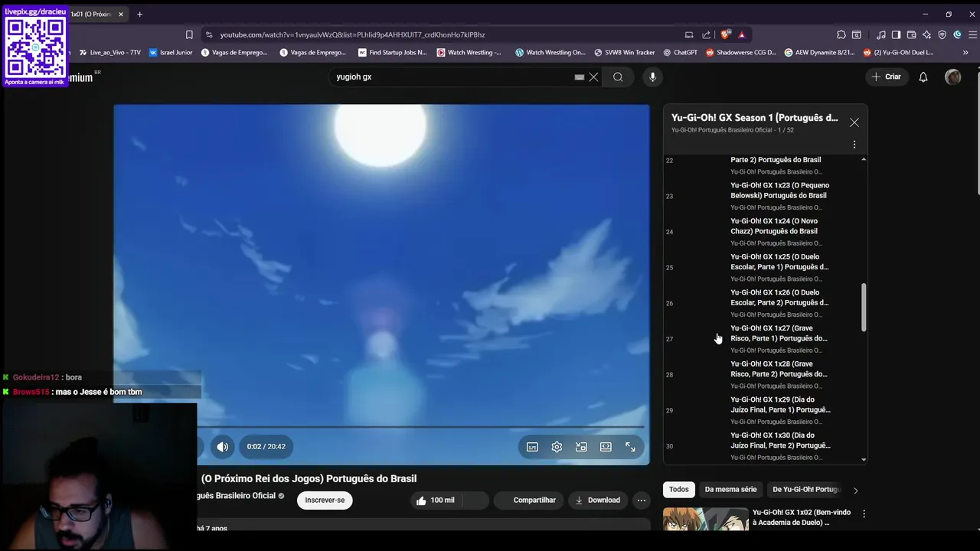This screenshot has height=551, width=980.
Task: Close the current browser tab
Action: 121,14
